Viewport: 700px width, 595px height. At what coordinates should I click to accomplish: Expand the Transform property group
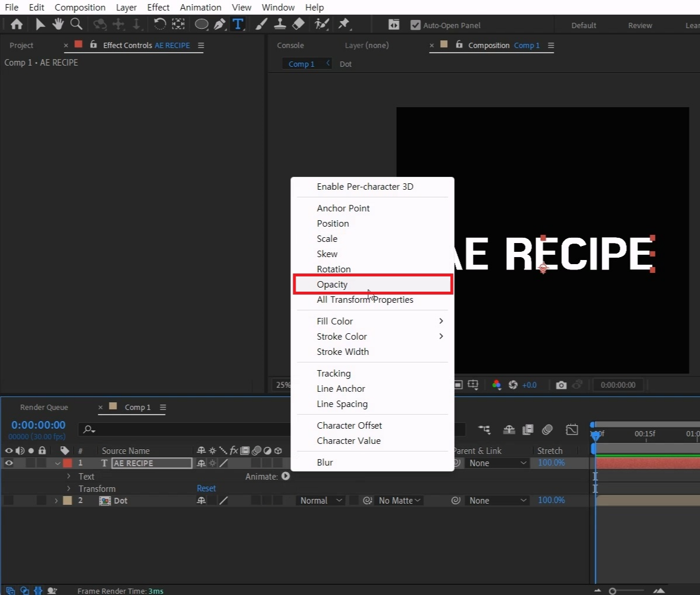point(68,488)
